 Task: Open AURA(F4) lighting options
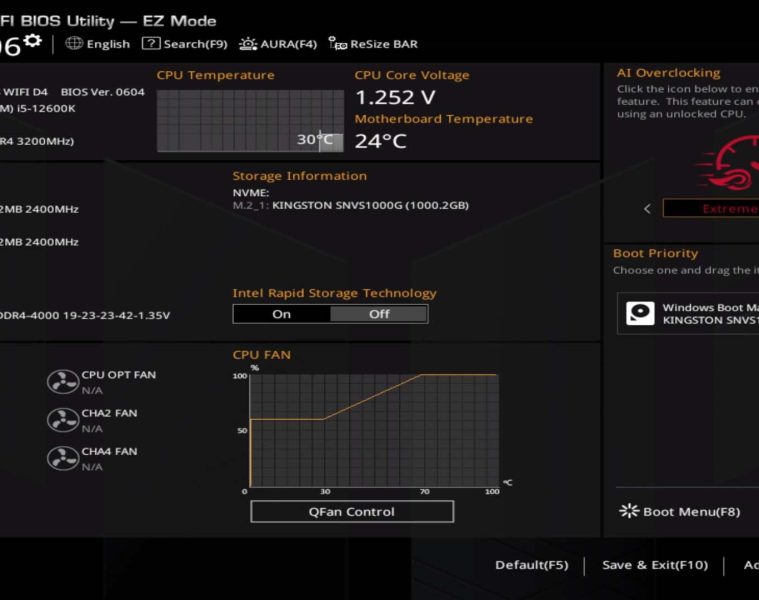(x=278, y=44)
